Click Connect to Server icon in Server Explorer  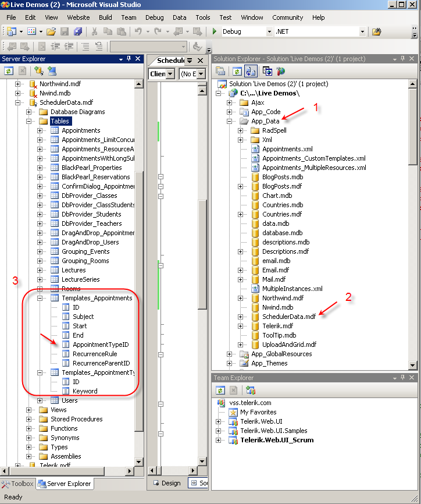click(x=52, y=71)
